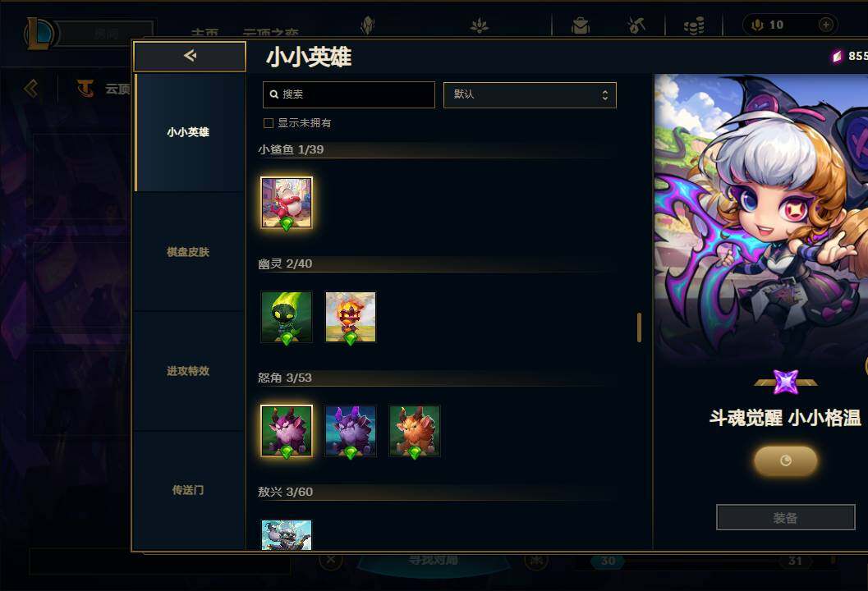Choose the orange 怒角 variant

(415, 431)
